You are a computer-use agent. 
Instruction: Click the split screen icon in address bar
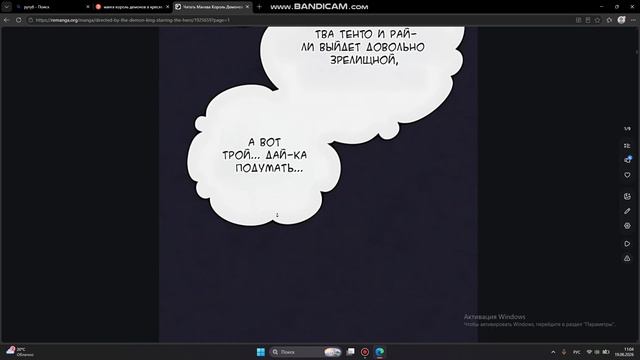(x=578, y=20)
